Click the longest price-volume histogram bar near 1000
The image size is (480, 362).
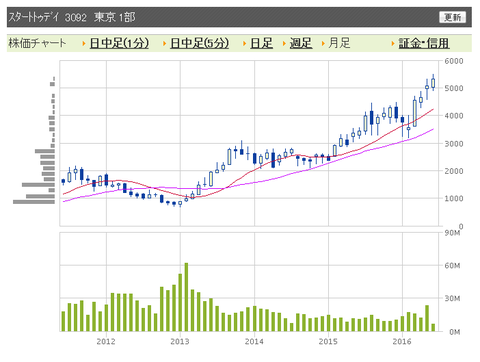(34, 202)
